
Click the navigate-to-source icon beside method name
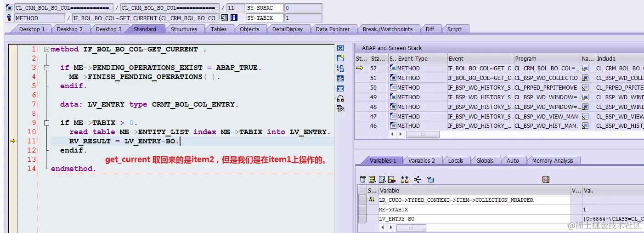click(x=224, y=18)
